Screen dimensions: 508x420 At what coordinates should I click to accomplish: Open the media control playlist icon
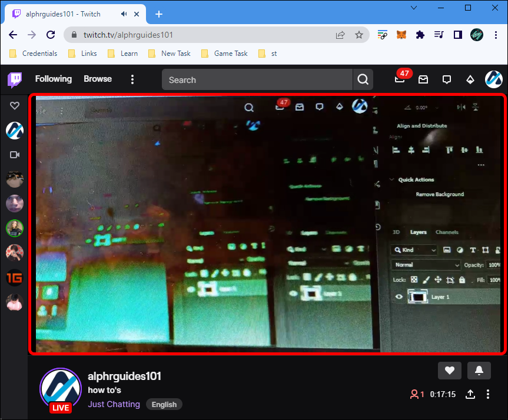(439, 35)
